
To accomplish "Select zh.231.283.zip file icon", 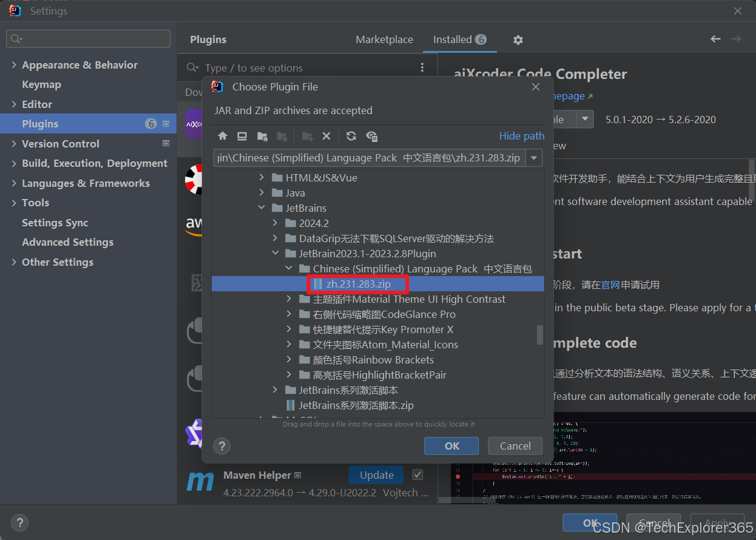I will [x=317, y=284].
